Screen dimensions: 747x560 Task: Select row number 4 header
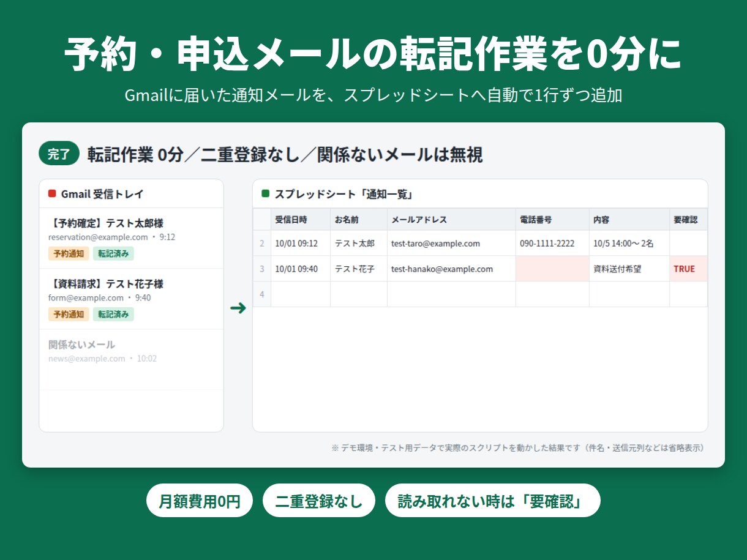(x=262, y=294)
